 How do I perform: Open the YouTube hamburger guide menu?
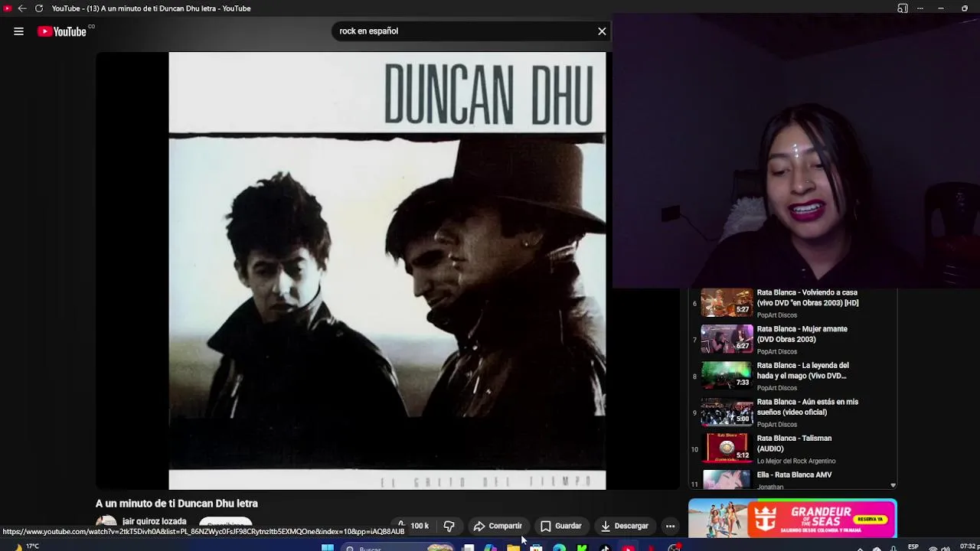[x=18, y=31]
